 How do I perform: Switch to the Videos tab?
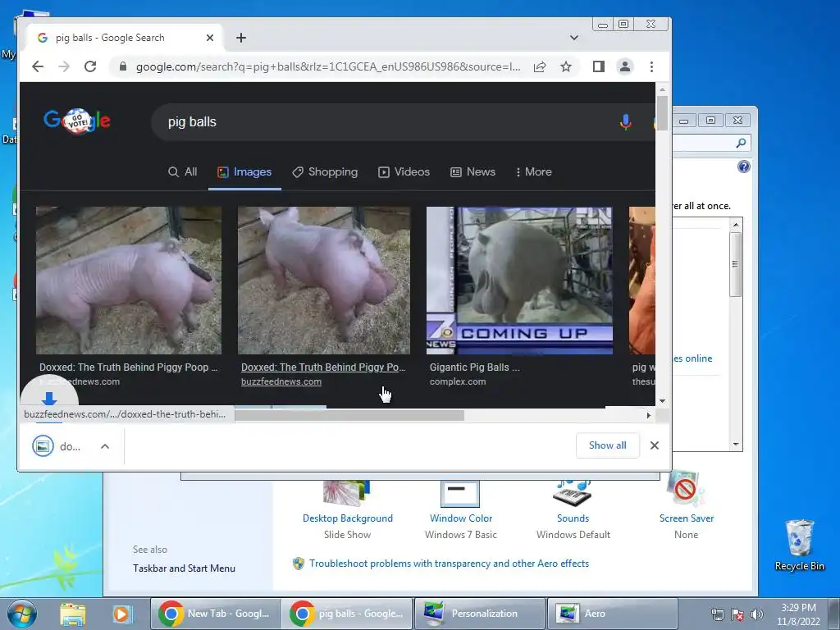(404, 172)
